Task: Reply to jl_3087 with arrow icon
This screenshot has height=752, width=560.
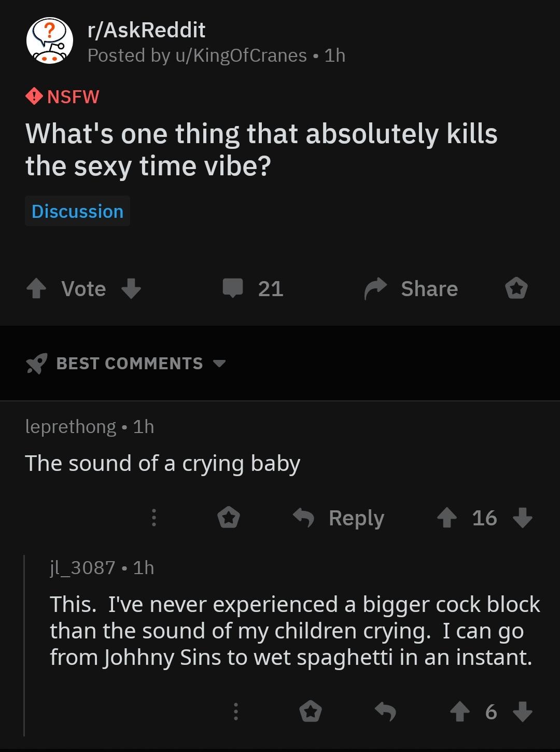Action: click(x=385, y=712)
